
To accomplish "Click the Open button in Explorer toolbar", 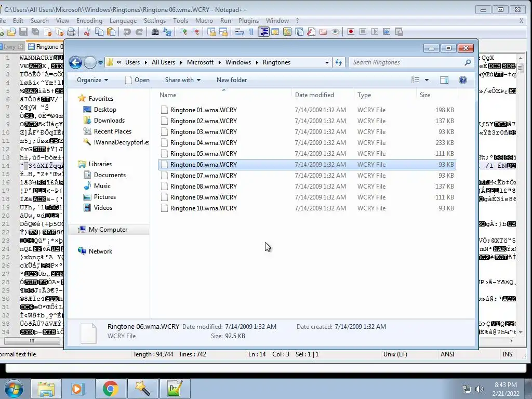I will pos(137,80).
